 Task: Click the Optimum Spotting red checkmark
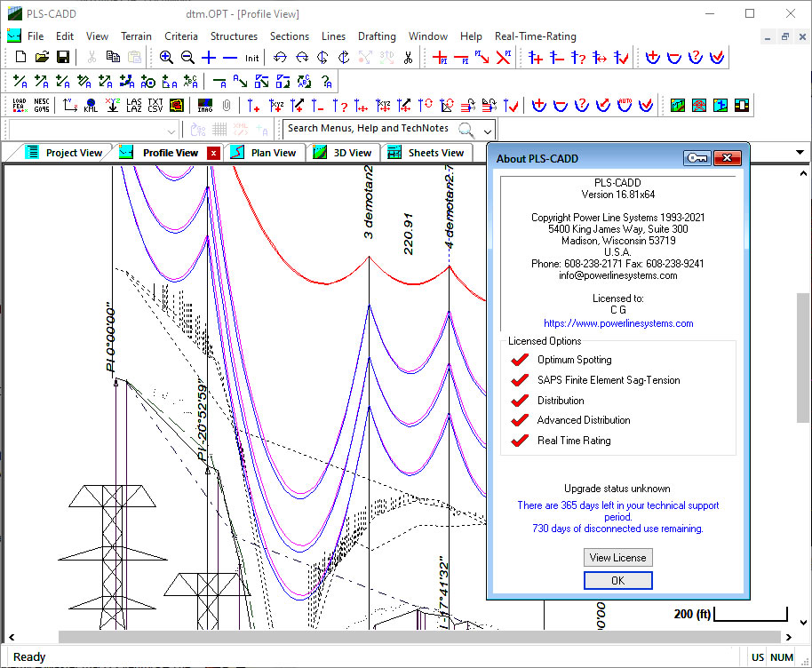(x=520, y=360)
